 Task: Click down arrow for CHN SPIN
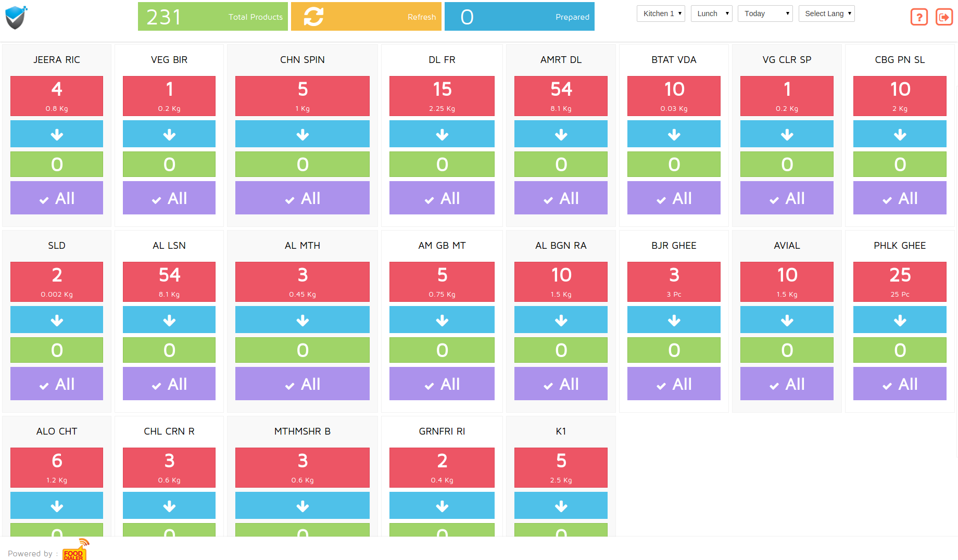coord(302,134)
